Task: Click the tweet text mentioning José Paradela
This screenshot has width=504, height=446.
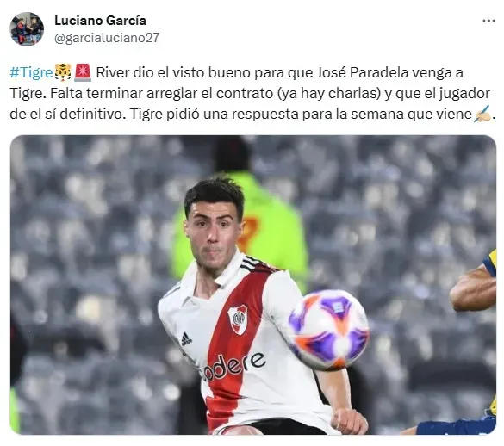Action: (252, 94)
